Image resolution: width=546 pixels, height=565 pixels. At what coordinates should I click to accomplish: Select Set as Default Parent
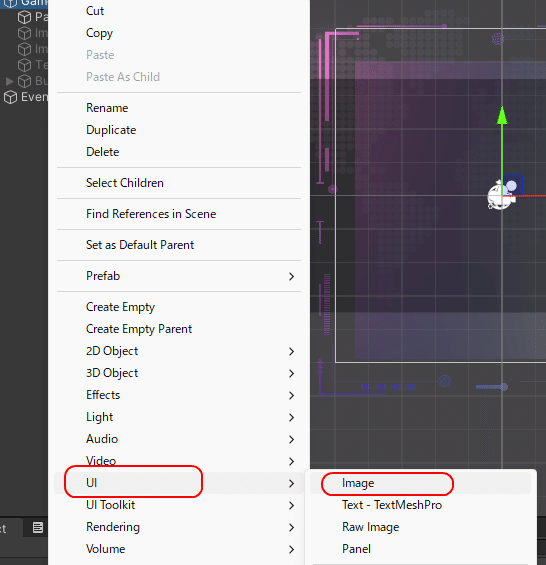(x=179, y=245)
